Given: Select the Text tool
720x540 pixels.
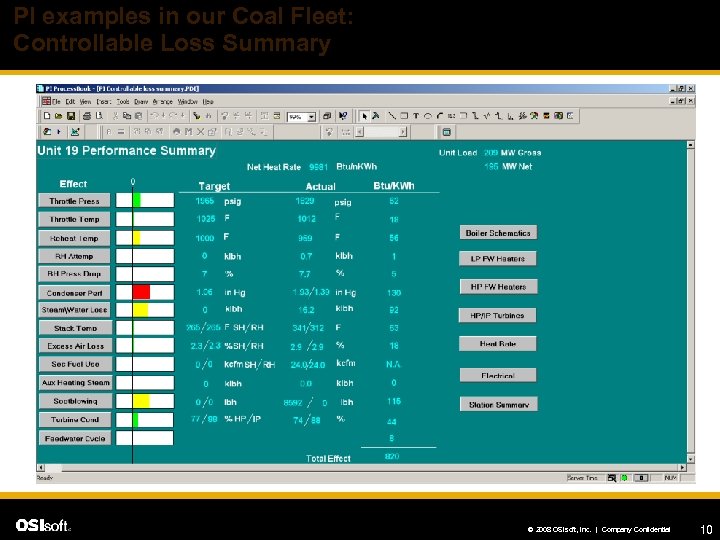Looking at the screenshot, I should click(x=416, y=116).
